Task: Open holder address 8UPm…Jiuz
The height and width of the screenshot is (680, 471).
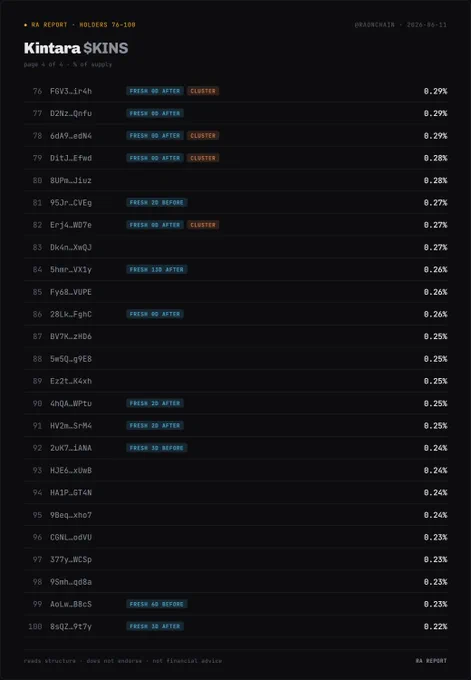Action: [x=71, y=180]
